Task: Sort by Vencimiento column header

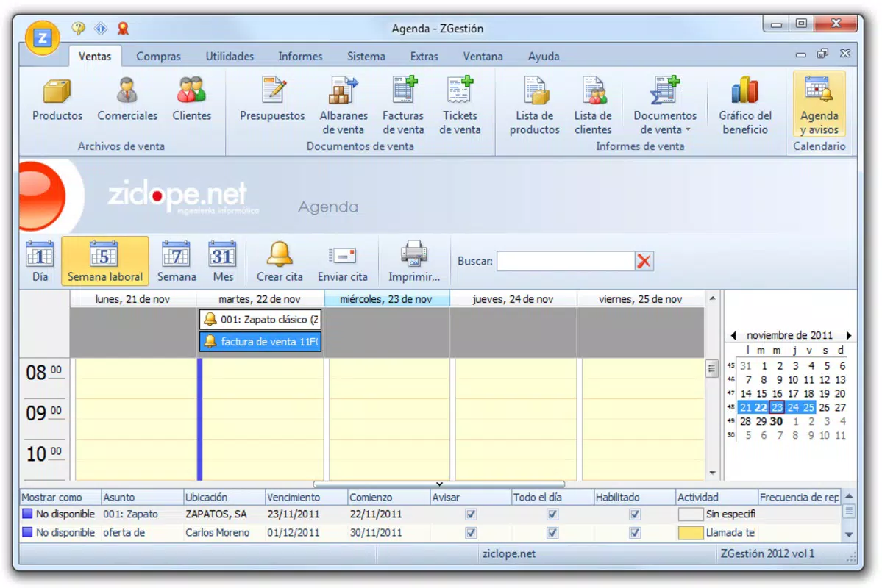Action: click(x=306, y=497)
